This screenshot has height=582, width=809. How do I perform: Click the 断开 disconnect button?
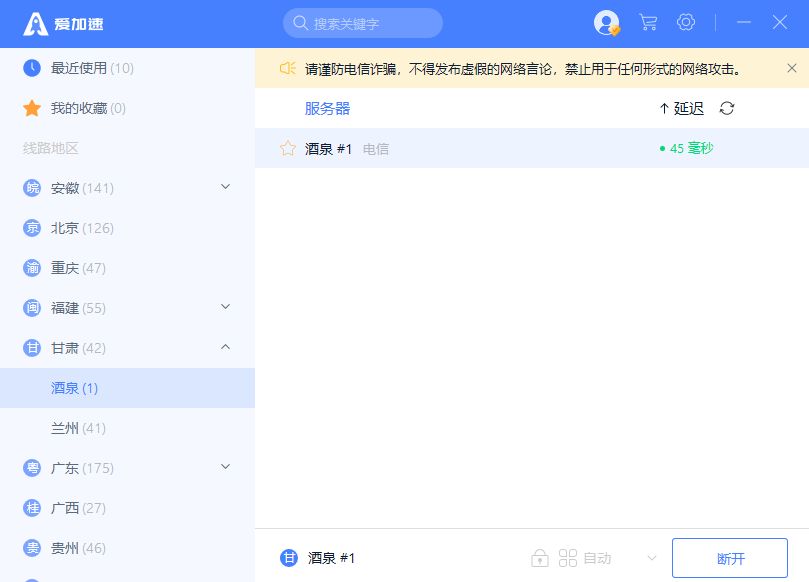point(730,558)
